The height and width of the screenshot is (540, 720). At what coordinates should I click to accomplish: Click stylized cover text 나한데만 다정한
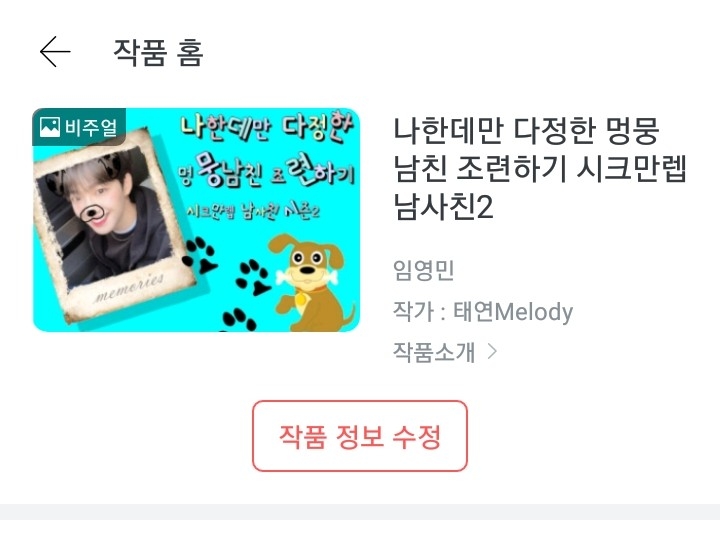pos(267,124)
